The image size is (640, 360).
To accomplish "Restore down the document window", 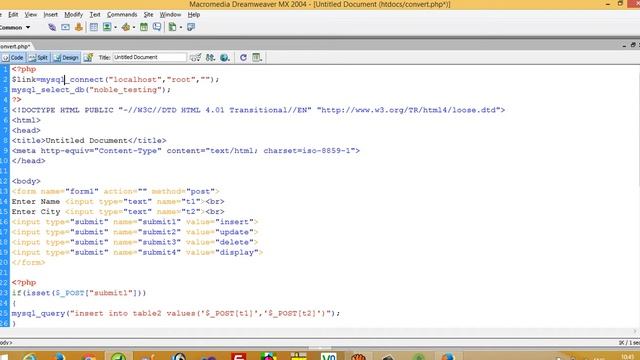I will tap(633, 45).
